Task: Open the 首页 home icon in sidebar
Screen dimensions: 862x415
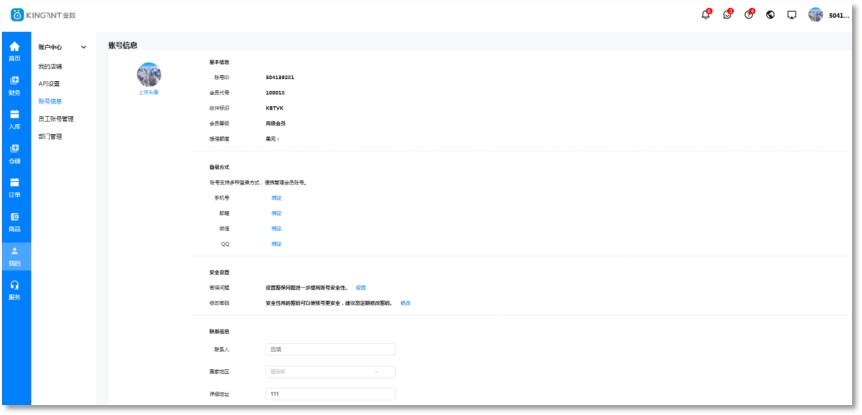Action: (x=15, y=51)
